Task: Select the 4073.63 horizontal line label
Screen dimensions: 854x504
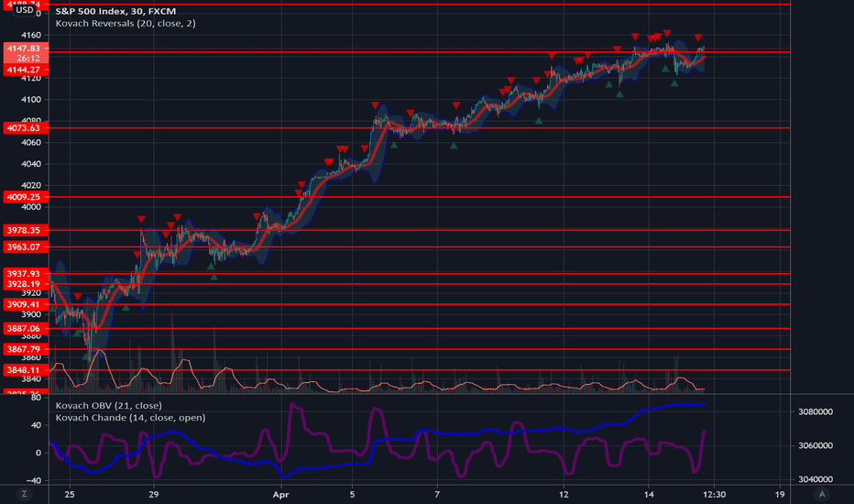Action: (x=26, y=128)
